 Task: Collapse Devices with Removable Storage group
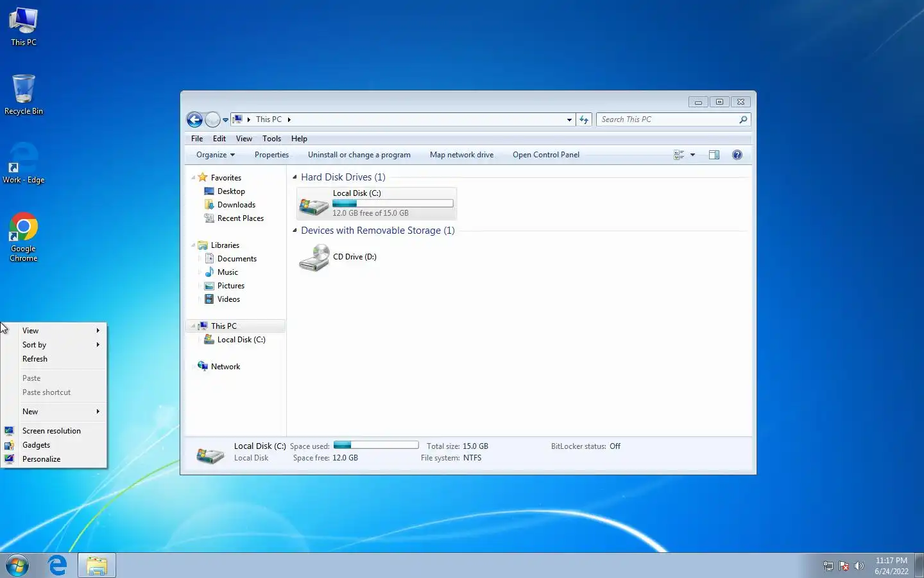[x=295, y=231]
